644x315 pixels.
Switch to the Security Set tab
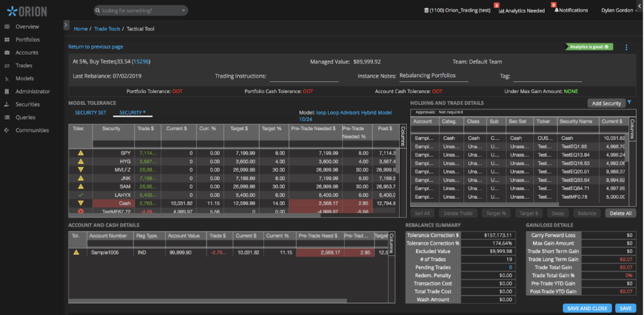point(91,113)
